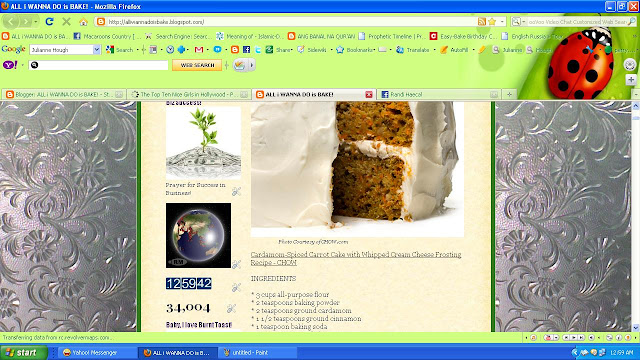The image size is (640, 360).
Task: Open the location bar history dropdown arrow
Action: [x=502, y=22]
